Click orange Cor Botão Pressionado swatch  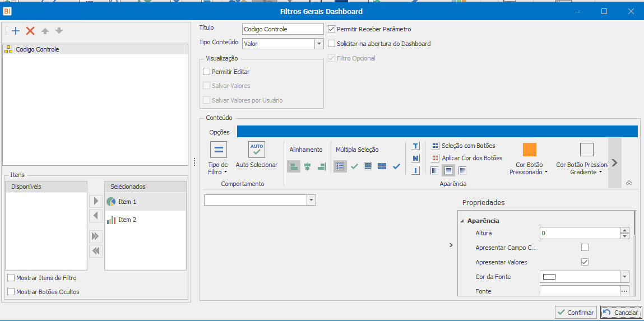click(530, 150)
